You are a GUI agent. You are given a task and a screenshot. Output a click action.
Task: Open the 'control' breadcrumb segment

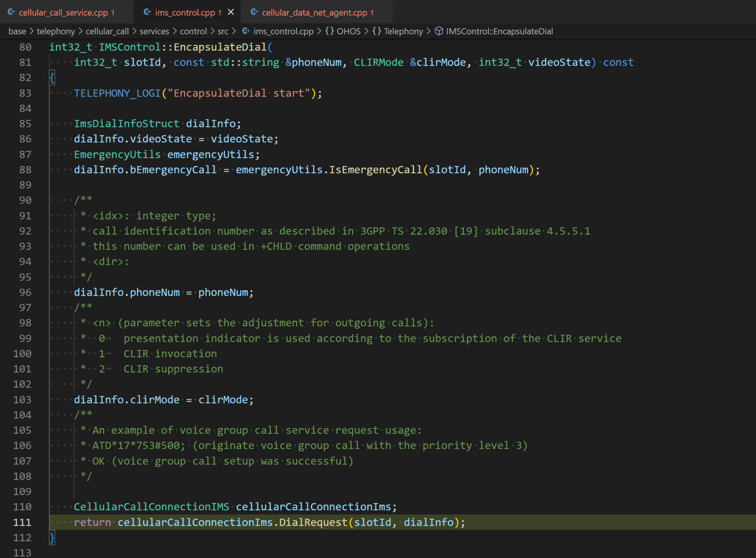point(193,31)
